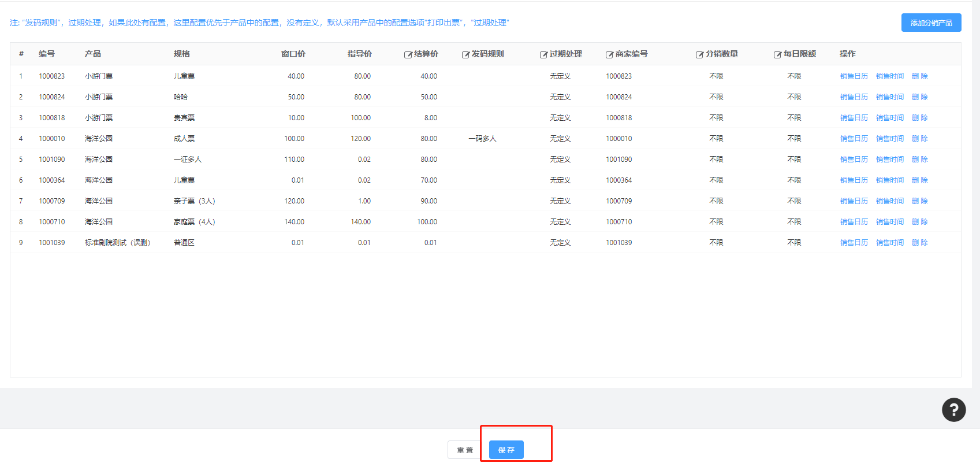Click the 结算价 value 100.00 in row 8

(427, 222)
